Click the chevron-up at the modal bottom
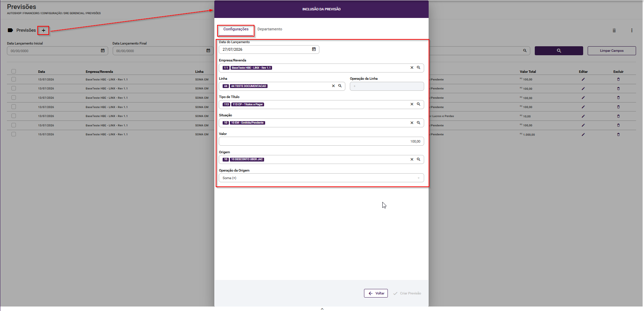The width and height of the screenshot is (644, 311). (x=322, y=309)
